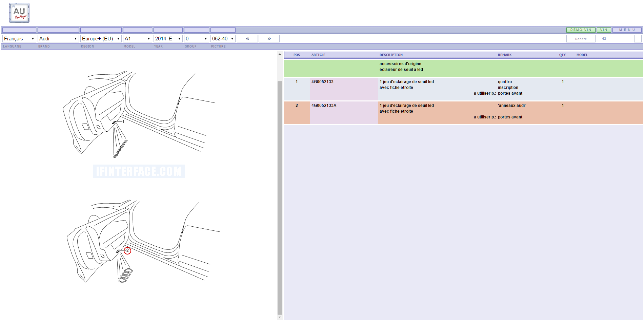The width and height of the screenshot is (644, 321).
Task: Click the DEMO-VIN button
Action: (x=581, y=30)
